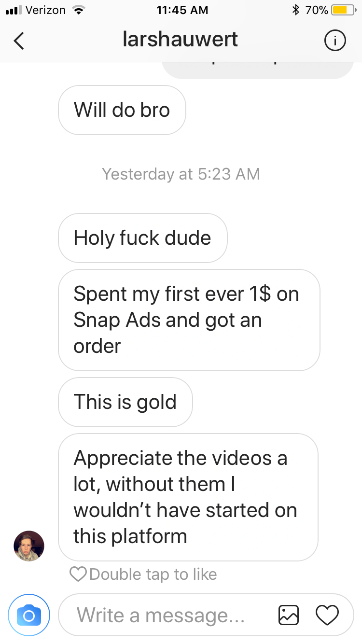Open the camera from the blue camera button
Viewport: 362px width, 644px height.
pos(29,615)
